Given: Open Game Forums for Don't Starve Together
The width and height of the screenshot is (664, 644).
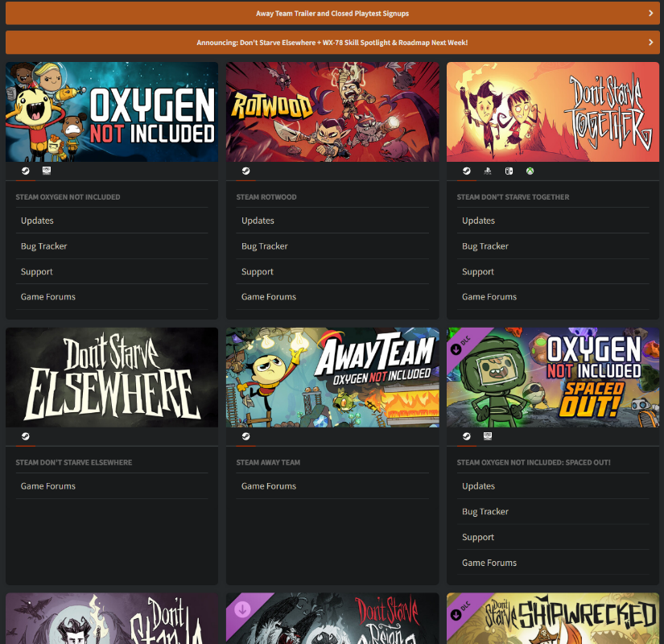Looking at the screenshot, I should coord(553,296).
